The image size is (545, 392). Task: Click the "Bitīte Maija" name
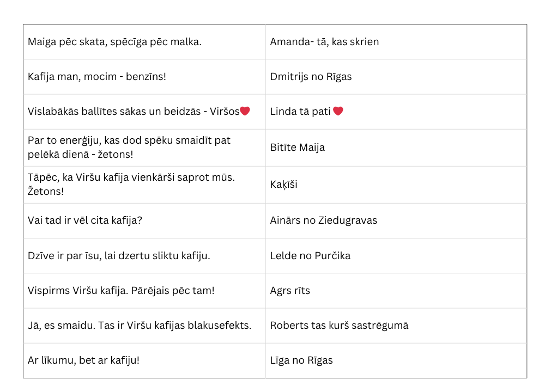298,148
